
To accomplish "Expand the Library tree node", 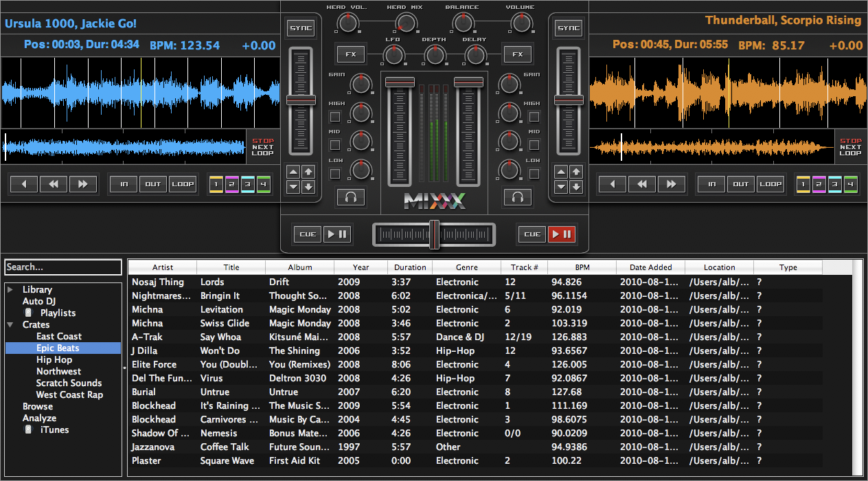I will (x=10, y=290).
